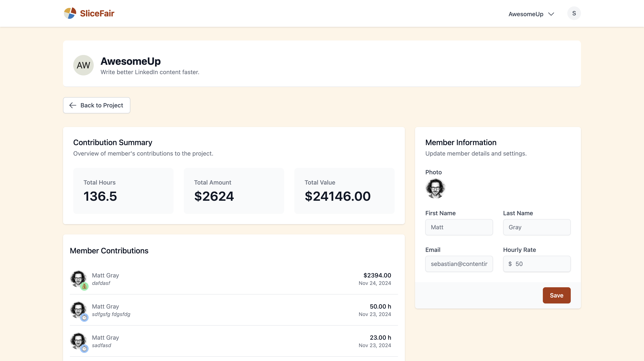
Task: Focus the Last Name field containing Gray
Action: (536, 227)
